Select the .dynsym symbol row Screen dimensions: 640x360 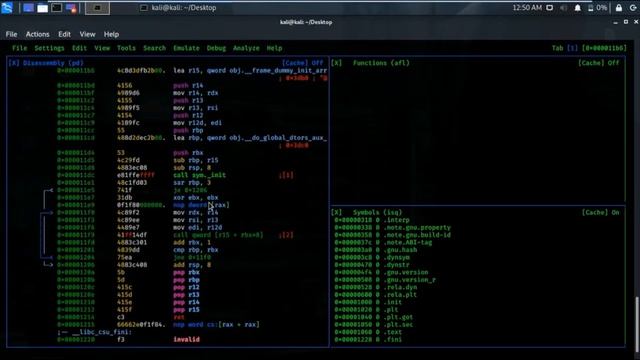372,258
